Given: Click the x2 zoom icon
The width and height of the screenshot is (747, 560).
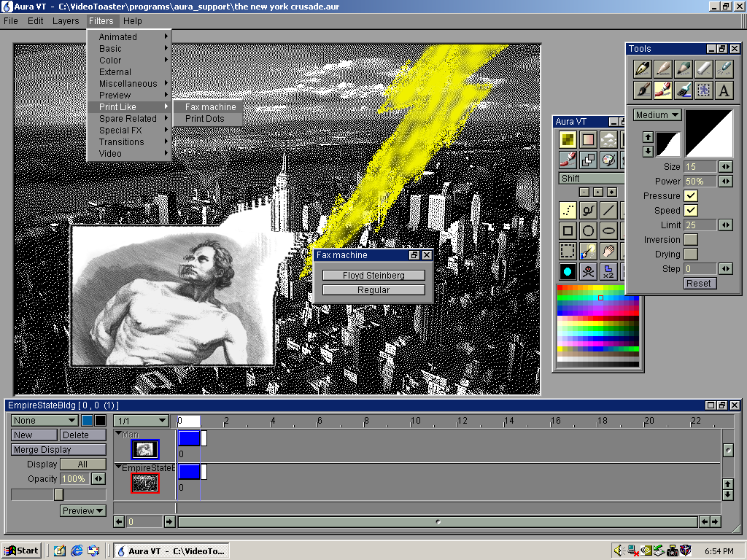Looking at the screenshot, I should 609,271.
